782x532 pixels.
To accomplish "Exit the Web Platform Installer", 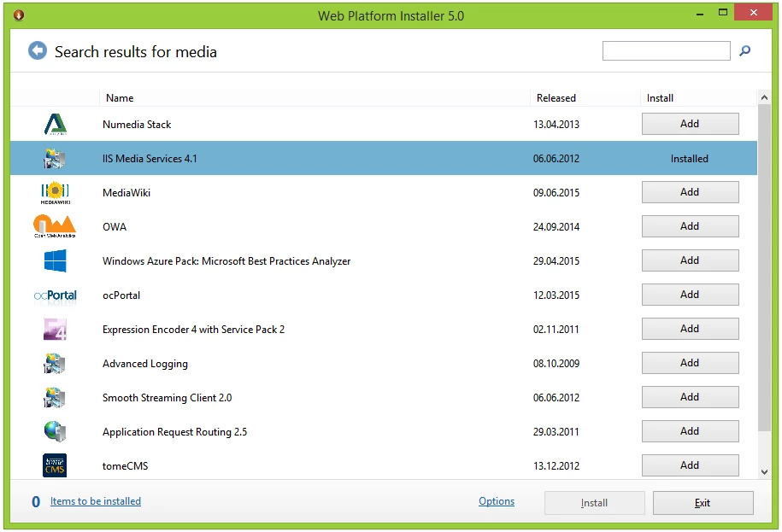I will [703, 503].
